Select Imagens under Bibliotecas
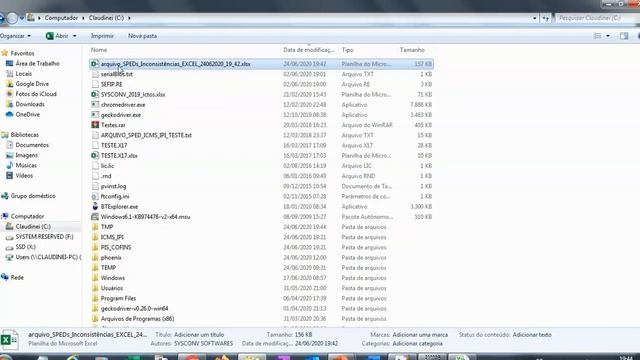Image resolution: width=640 pixels, height=360 pixels. click(x=27, y=155)
